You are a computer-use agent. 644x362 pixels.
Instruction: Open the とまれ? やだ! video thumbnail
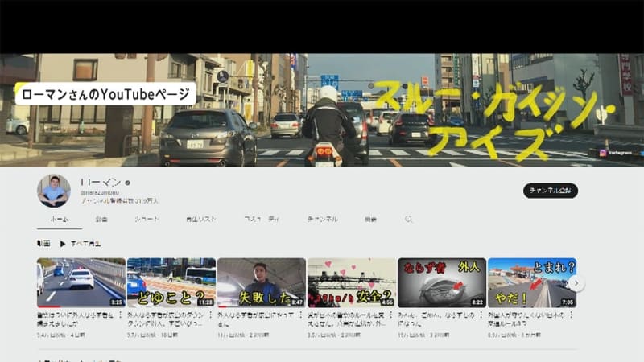[x=531, y=282]
